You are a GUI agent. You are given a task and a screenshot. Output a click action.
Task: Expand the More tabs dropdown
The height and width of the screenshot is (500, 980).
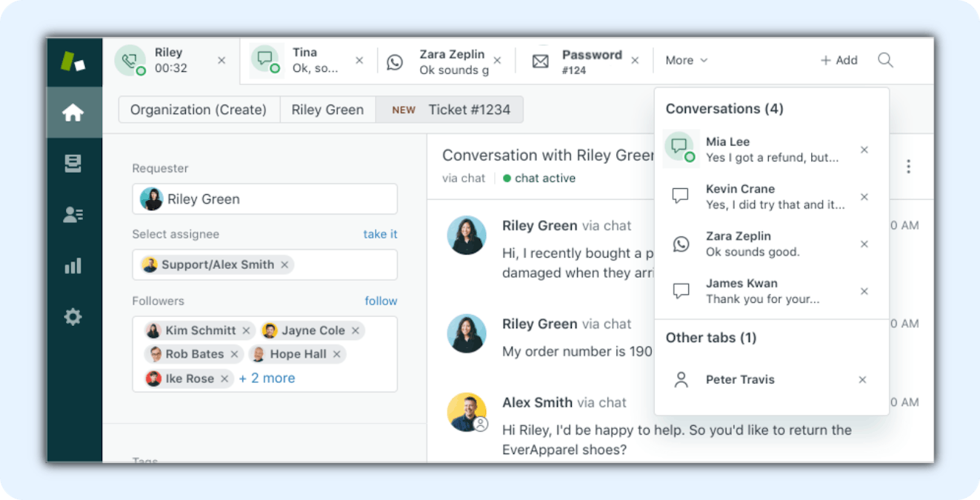click(686, 60)
